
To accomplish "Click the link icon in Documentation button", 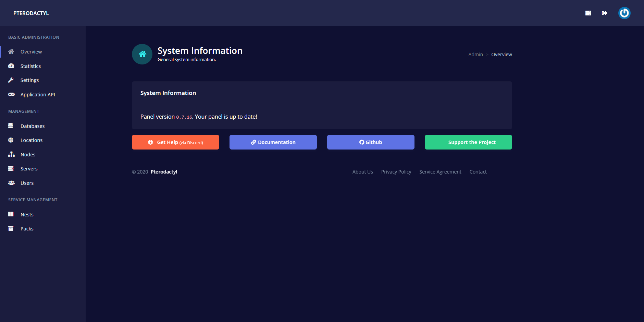I will [x=253, y=142].
